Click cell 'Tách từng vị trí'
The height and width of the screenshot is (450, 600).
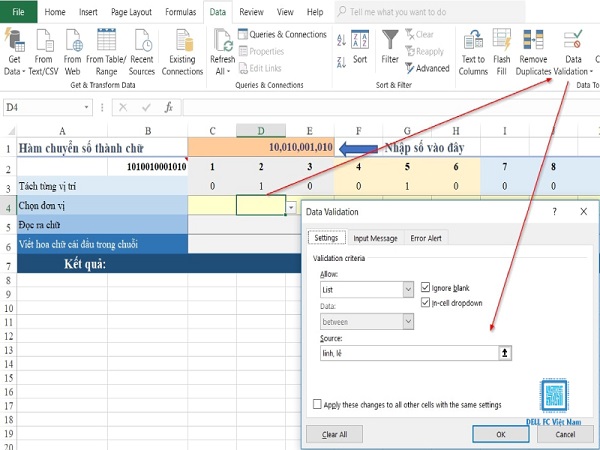click(x=102, y=186)
